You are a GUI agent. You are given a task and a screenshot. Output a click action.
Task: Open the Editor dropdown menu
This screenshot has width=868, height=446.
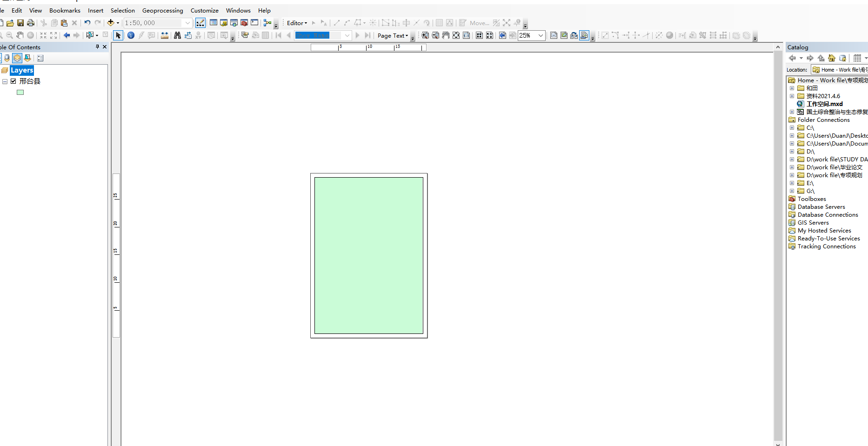[x=297, y=23]
